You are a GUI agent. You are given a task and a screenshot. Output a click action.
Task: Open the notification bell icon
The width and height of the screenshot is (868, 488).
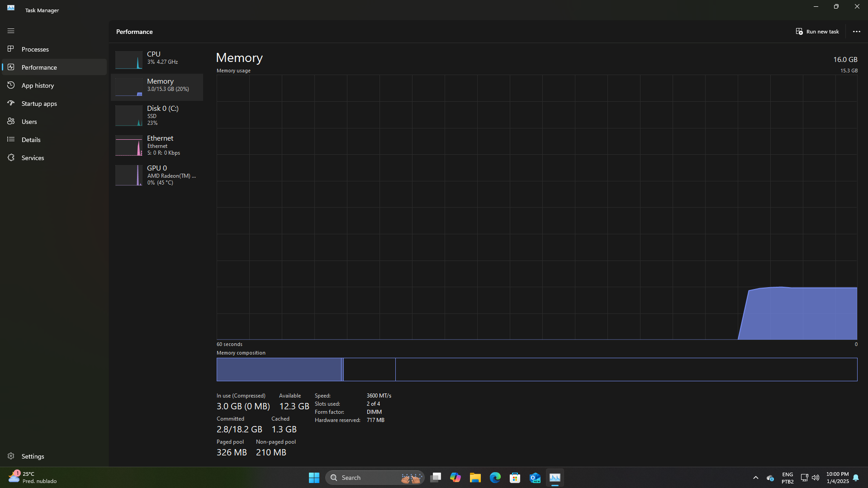(x=856, y=478)
